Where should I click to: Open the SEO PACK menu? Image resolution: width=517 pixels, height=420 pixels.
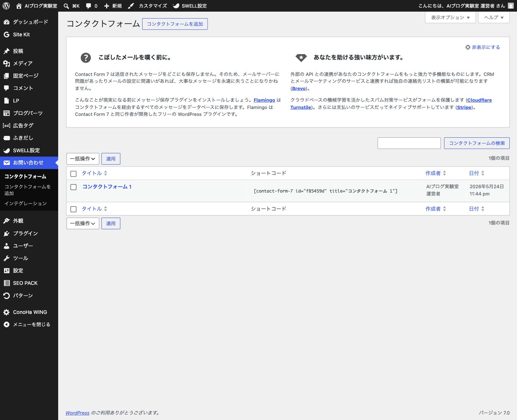(x=29, y=283)
